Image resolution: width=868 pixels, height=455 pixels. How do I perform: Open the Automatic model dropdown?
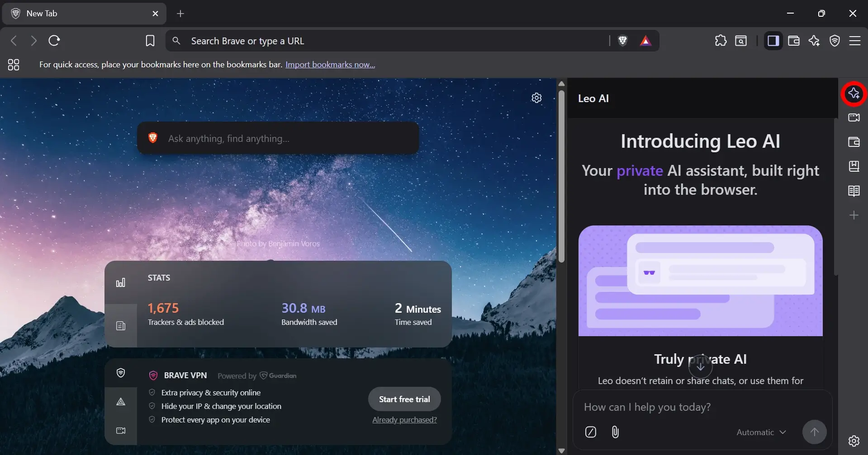tap(761, 432)
